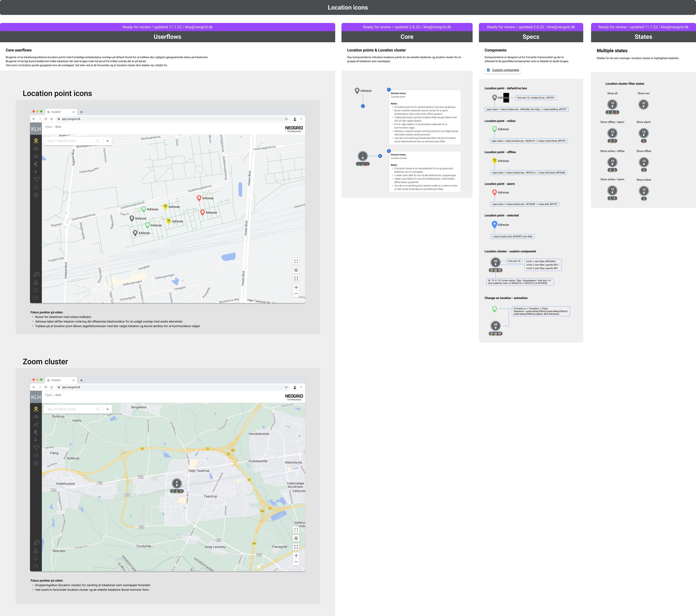696x616 pixels.
Task: Click logout icon in upper mockup sidebar
Action: tap(36, 298)
